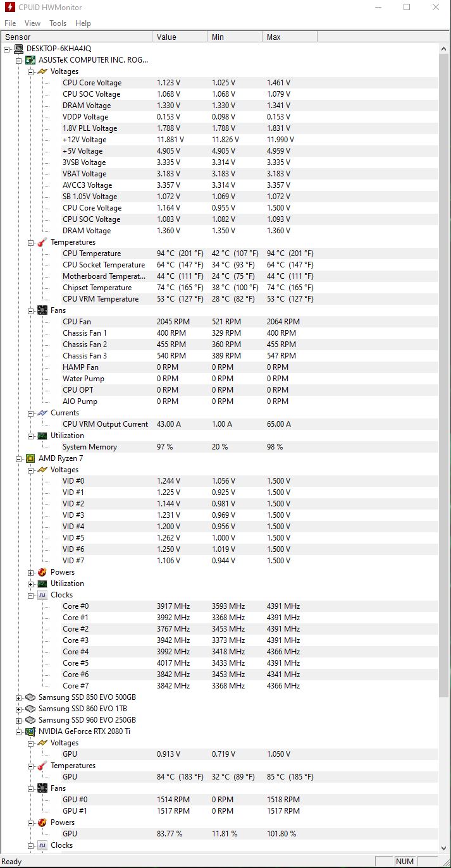Image resolution: width=451 pixels, height=868 pixels.
Task: Open the Tools menu
Action: coord(58,23)
